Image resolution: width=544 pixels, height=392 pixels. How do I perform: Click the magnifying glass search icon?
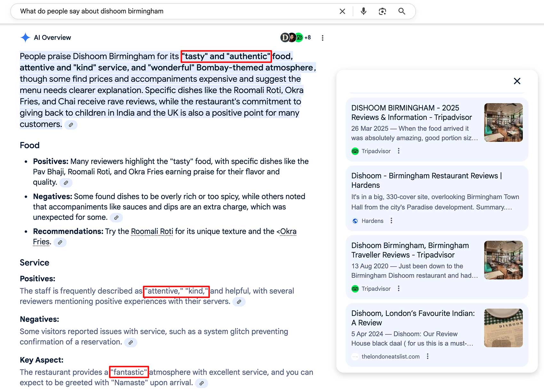402,11
